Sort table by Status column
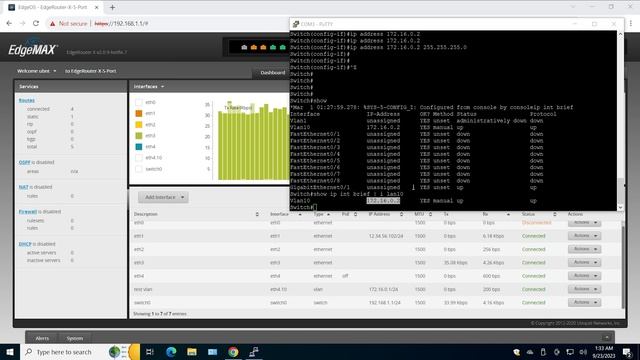The height and width of the screenshot is (360, 640). [x=539, y=214]
